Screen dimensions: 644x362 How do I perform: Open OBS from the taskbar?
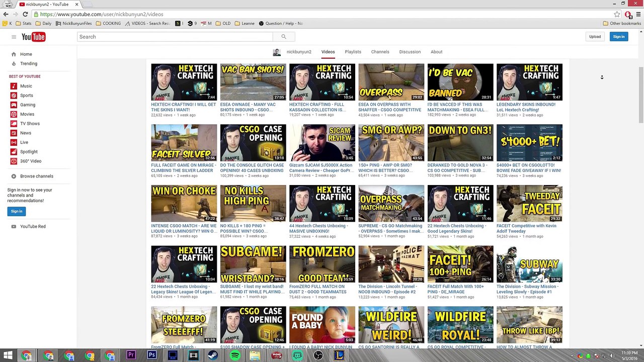point(318,355)
